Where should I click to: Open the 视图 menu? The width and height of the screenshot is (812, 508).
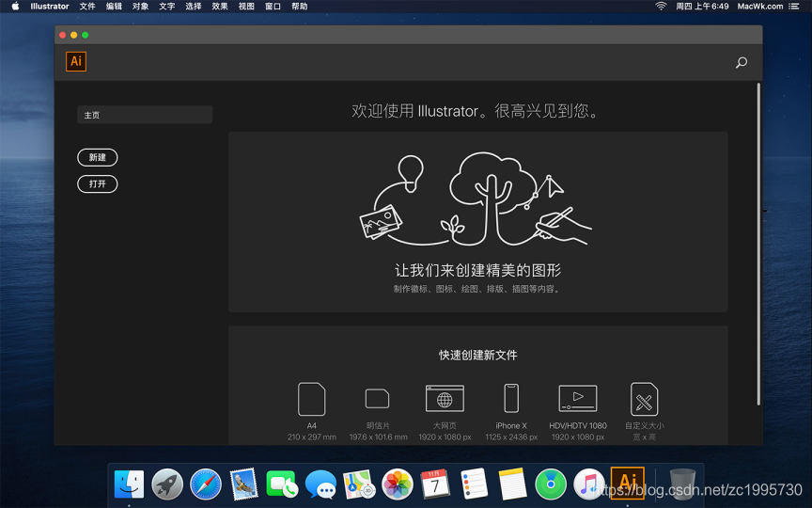[246, 7]
